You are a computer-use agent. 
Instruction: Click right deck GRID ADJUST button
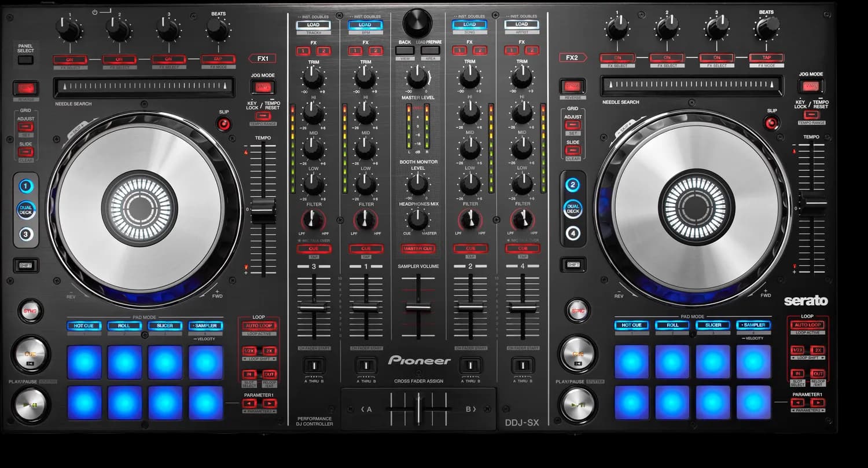coord(572,125)
